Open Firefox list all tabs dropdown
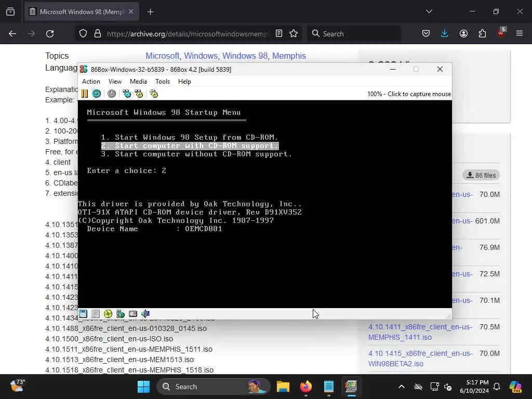Viewport: 532px width, 399px height. (429, 12)
